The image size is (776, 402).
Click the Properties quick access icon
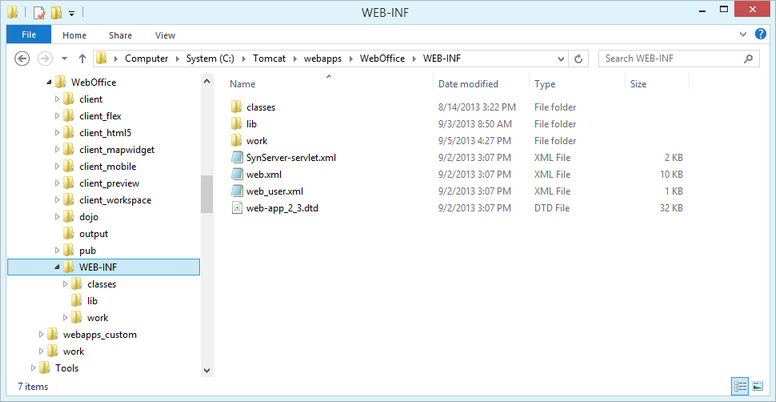(39, 11)
